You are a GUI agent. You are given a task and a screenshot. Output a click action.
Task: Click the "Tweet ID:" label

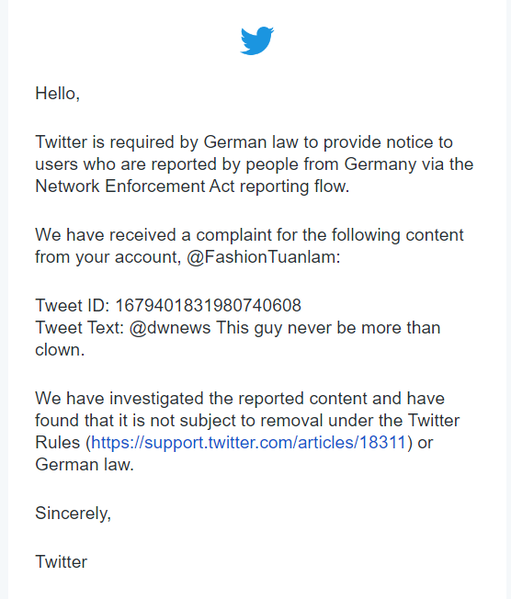pyautogui.click(x=73, y=306)
